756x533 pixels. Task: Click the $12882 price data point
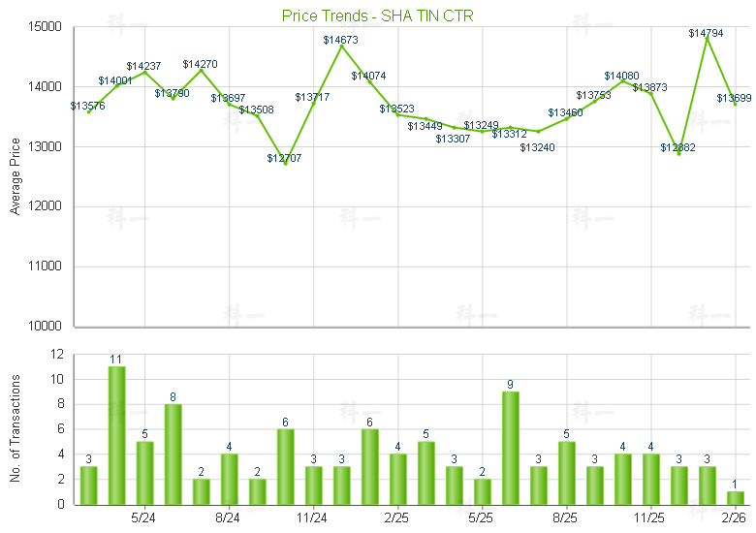pyautogui.click(x=679, y=152)
